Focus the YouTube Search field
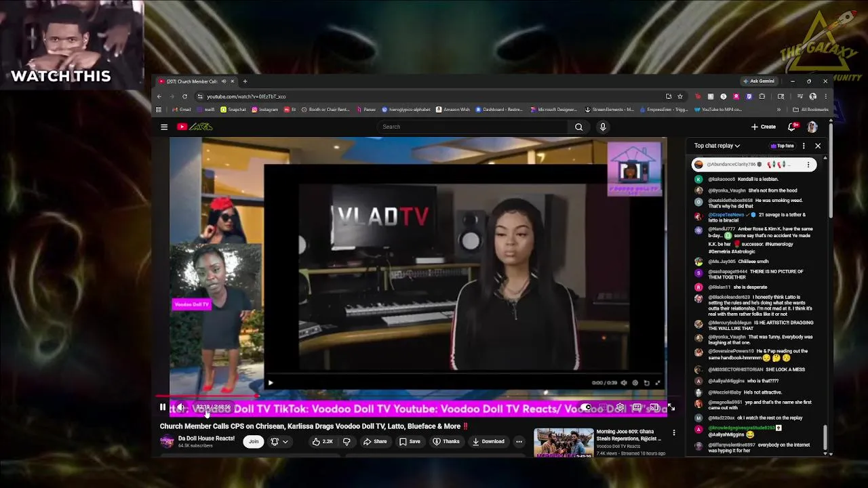Screen dimensions: 868x488 473,127
